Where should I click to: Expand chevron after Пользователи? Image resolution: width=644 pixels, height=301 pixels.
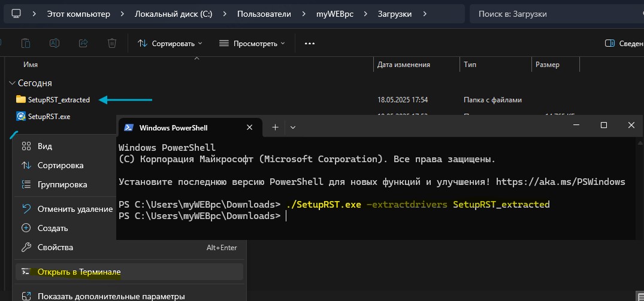pos(304,14)
